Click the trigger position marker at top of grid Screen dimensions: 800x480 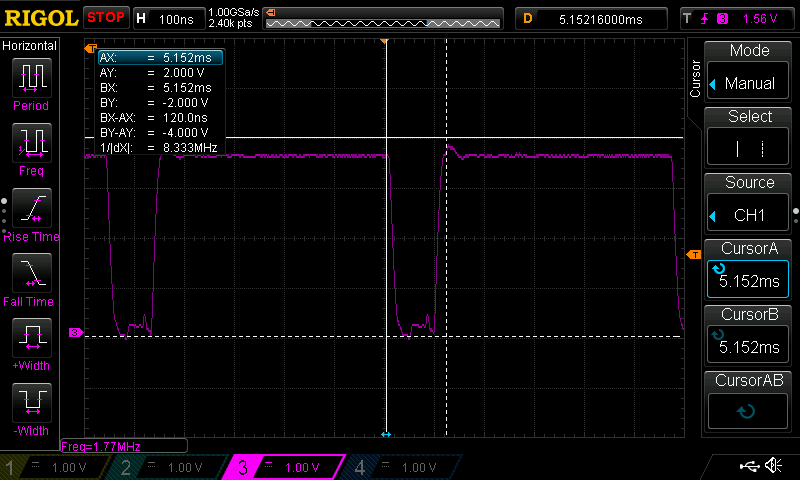point(384,41)
